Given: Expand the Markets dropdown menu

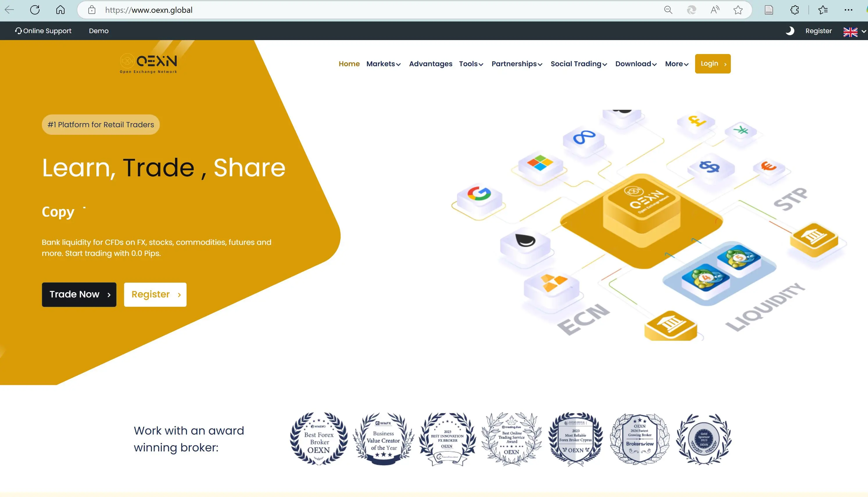Looking at the screenshot, I should 384,64.
